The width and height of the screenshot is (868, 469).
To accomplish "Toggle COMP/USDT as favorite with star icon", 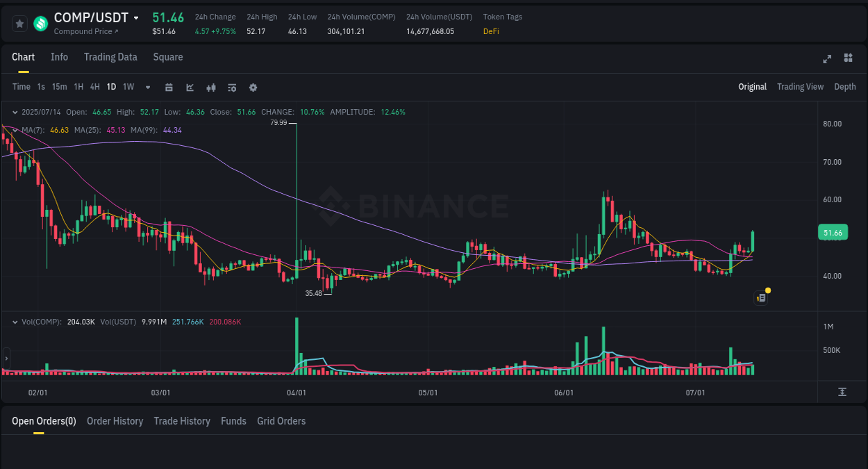I will click(x=19, y=23).
